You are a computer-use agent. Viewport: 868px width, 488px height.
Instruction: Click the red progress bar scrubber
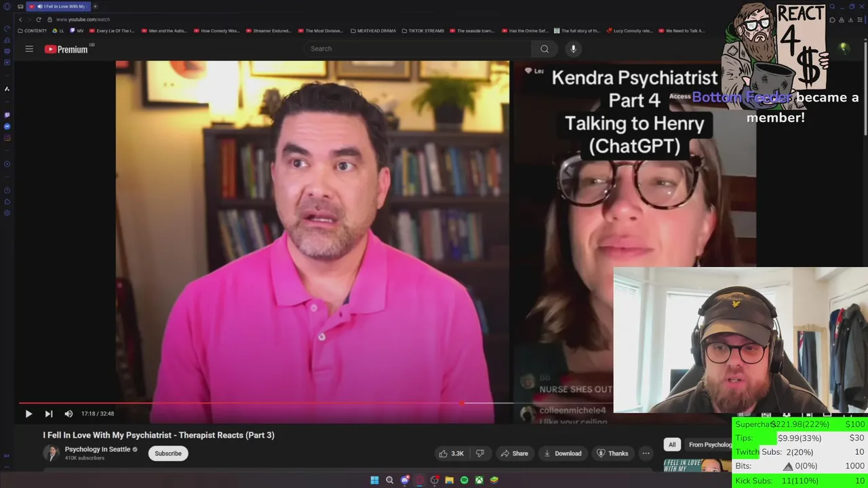(x=462, y=403)
